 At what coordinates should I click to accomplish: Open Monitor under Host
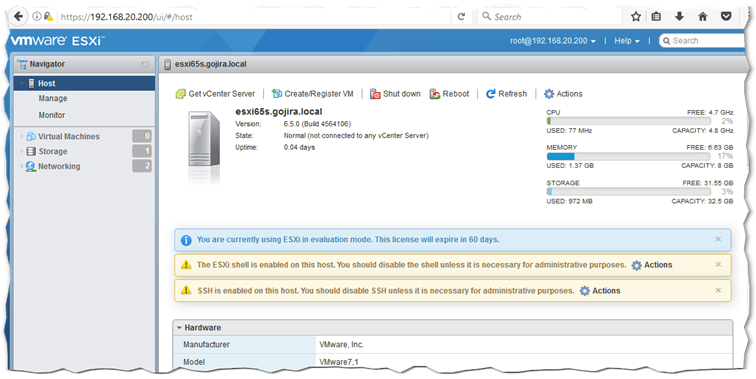(52, 115)
